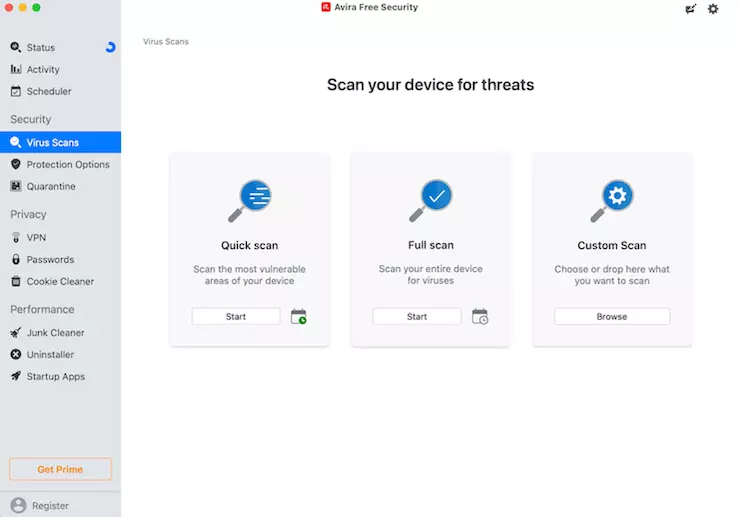Click the Virus Scans magnifier icon in sidebar
740x517 pixels.
pyautogui.click(x=16, y=142)
